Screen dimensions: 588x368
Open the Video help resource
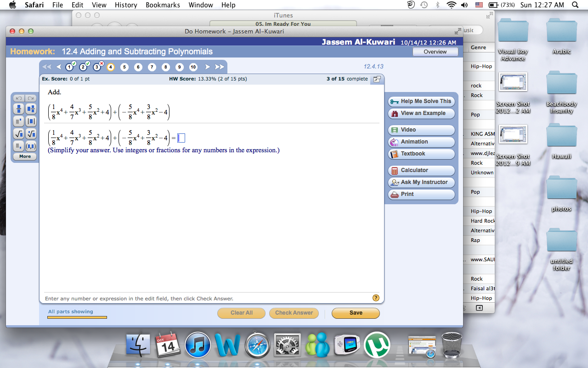click(421, 130)
